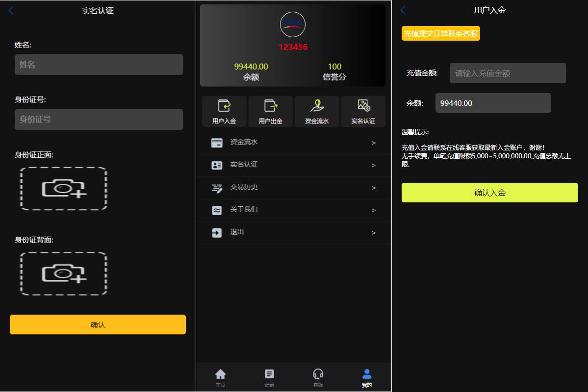Tap the back arrow on the 用户入金 page
Screen dimensions: 588x392
[402, 10]
